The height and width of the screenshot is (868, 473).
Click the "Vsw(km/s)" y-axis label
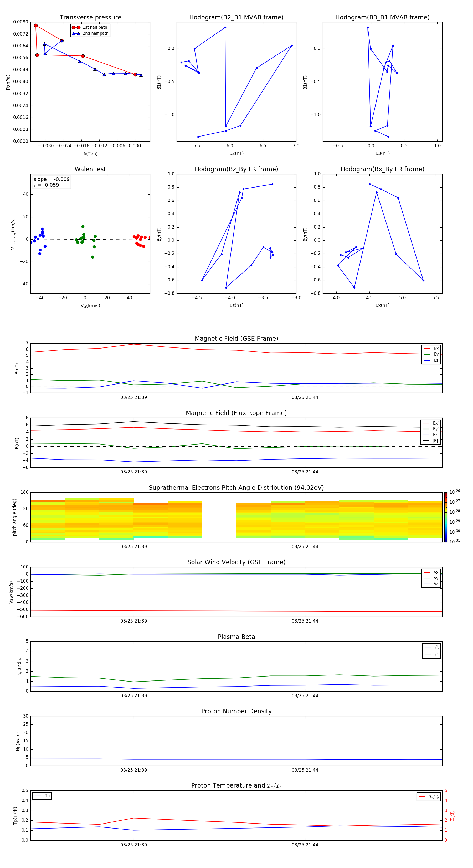[11, 592]
